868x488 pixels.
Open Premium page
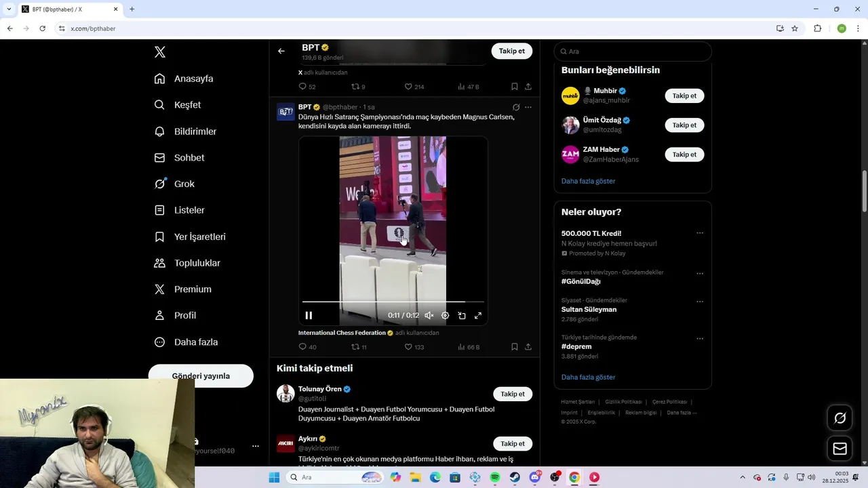[183, 289]
